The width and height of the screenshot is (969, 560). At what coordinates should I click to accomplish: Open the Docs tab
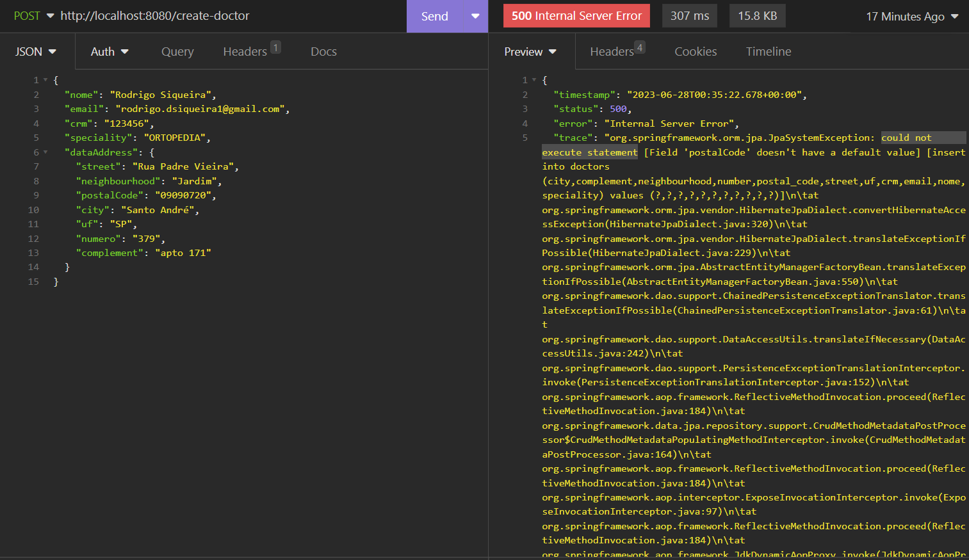(323, 52)
